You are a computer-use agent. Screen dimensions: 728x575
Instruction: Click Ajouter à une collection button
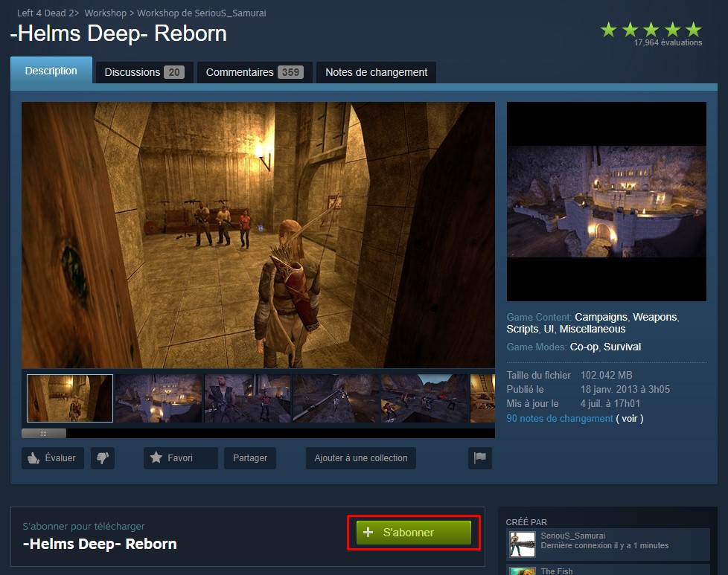coord(361,458)
